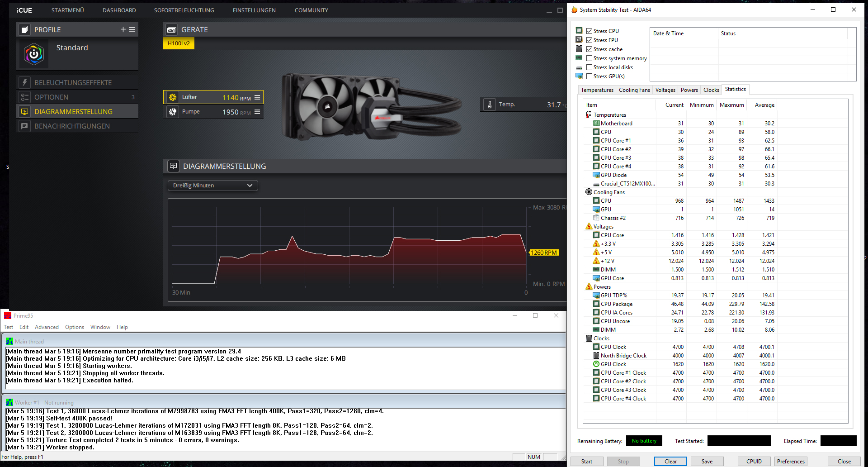Collapse the Cooling Fans group in statistics

pos(589,192)
